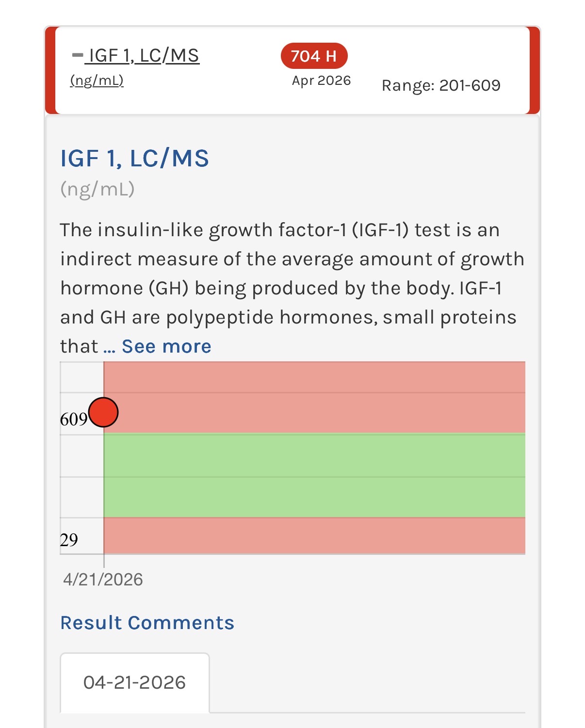The image size is (585, 728).
Task: Click the green normal range band
Action: [314, 475]
